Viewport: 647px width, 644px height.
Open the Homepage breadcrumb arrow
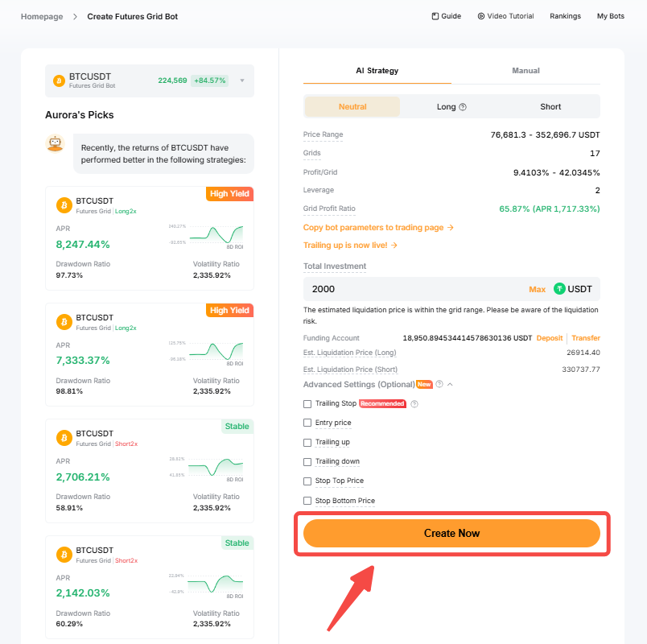click(x=75, y=16)
